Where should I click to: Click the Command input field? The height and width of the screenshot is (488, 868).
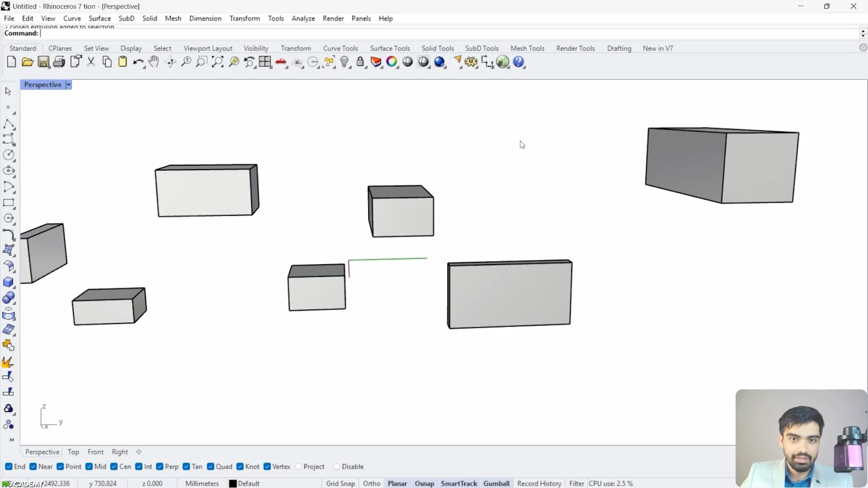(x=416, y=33)
